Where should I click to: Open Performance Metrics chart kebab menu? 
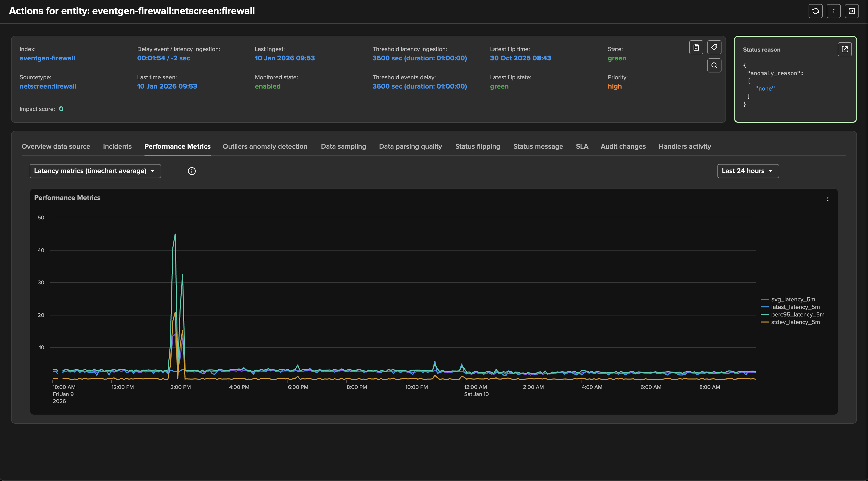pyautogui.click(x=827, y=199)
